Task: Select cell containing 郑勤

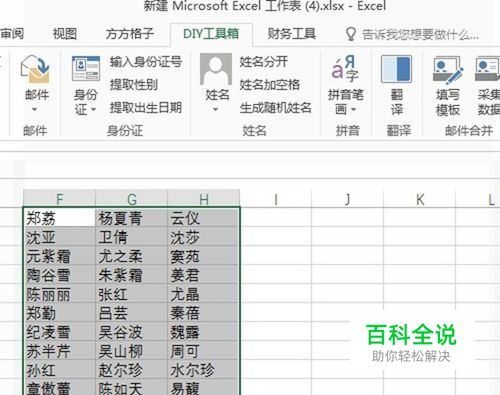Action: click(x=60, y=313)
